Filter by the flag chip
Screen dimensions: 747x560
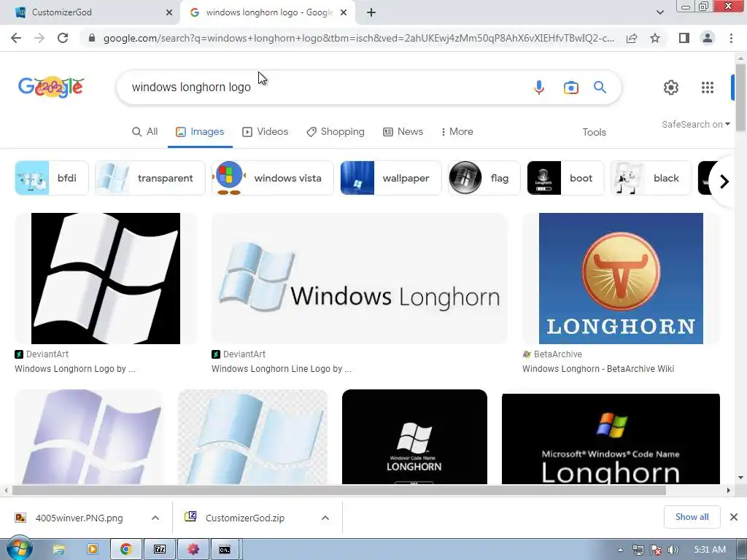(x=484, y=178)
